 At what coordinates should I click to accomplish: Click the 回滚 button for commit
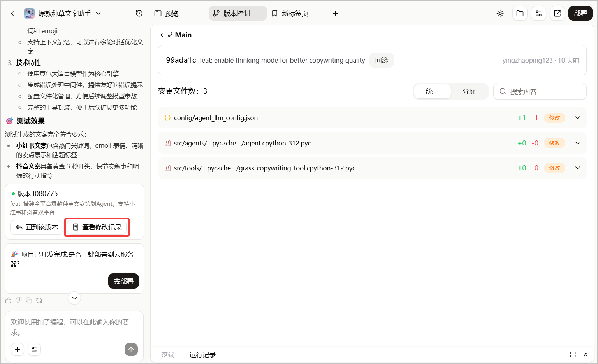382,60
